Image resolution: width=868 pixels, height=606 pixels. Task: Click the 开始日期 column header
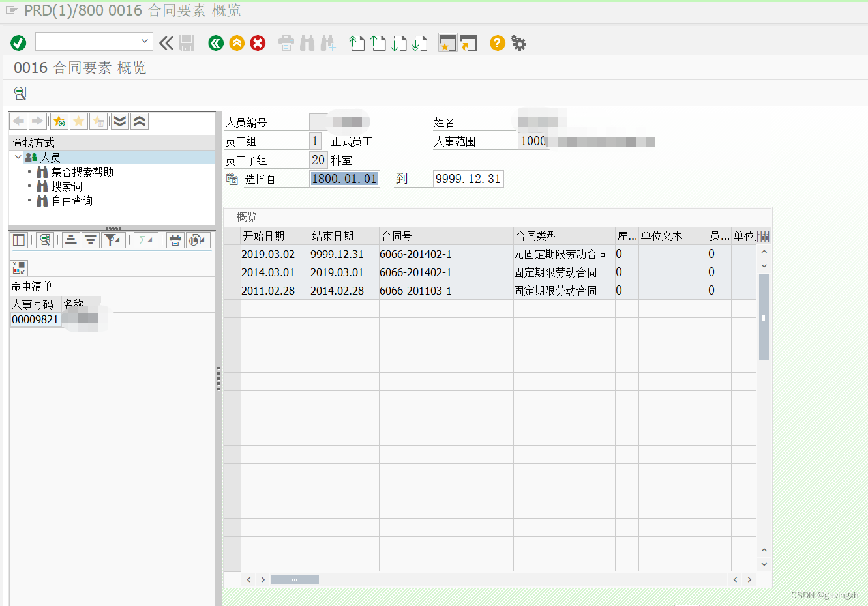coord(275,236)
